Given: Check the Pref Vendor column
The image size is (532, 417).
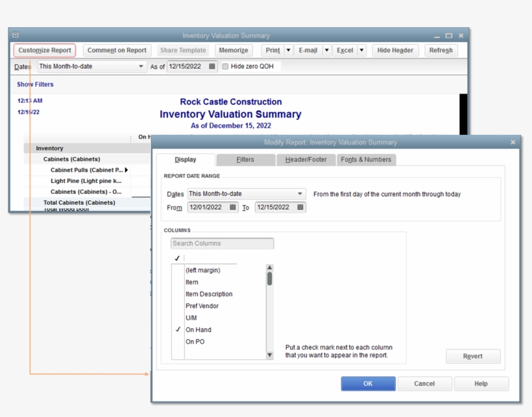Looking at the screenshot, I should click(178, 306).
